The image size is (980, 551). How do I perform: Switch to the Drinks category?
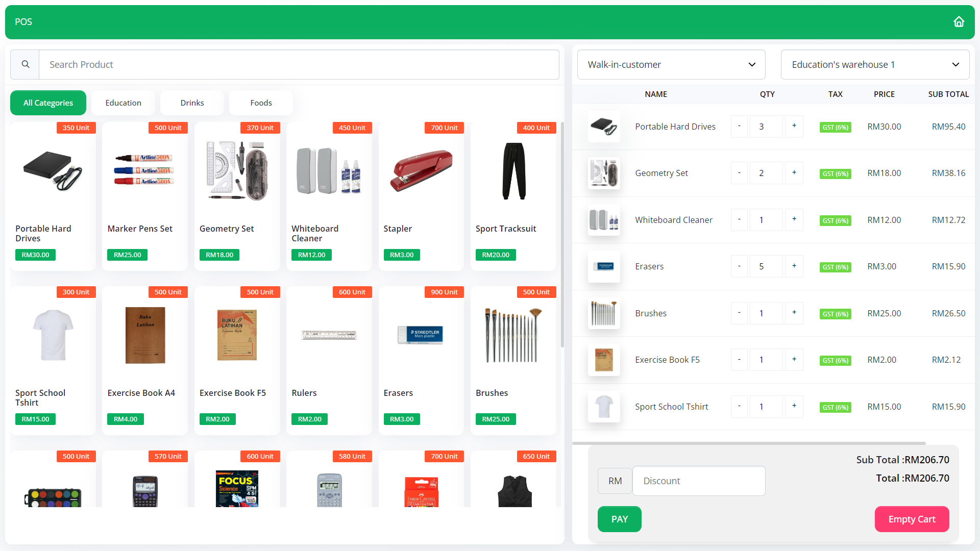coord(192,103)
